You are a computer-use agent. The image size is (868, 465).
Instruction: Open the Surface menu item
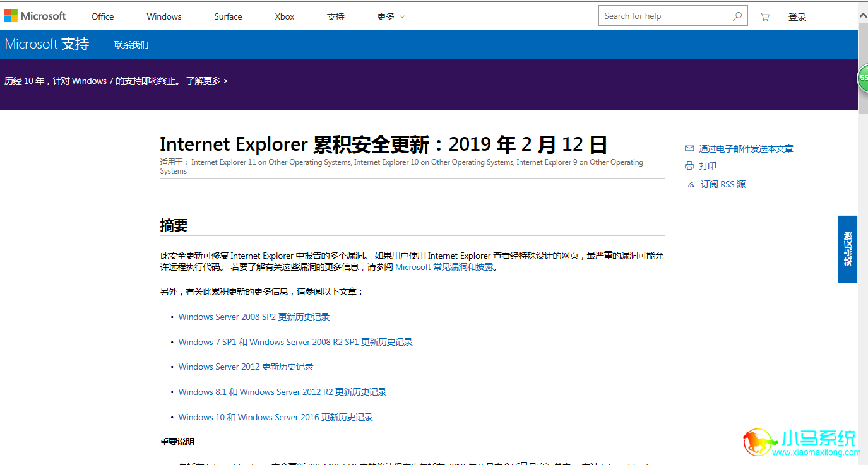pyautogui.click(x=228, y=16)
